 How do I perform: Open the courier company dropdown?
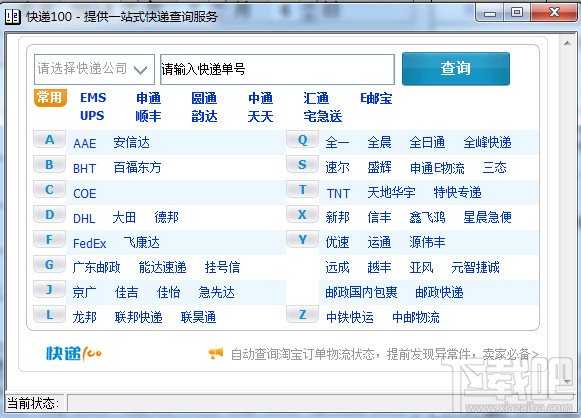94,69
